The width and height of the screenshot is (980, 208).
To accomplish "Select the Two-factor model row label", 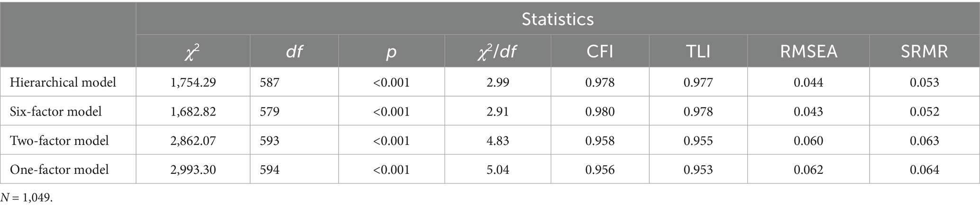I will pos(59,141).
